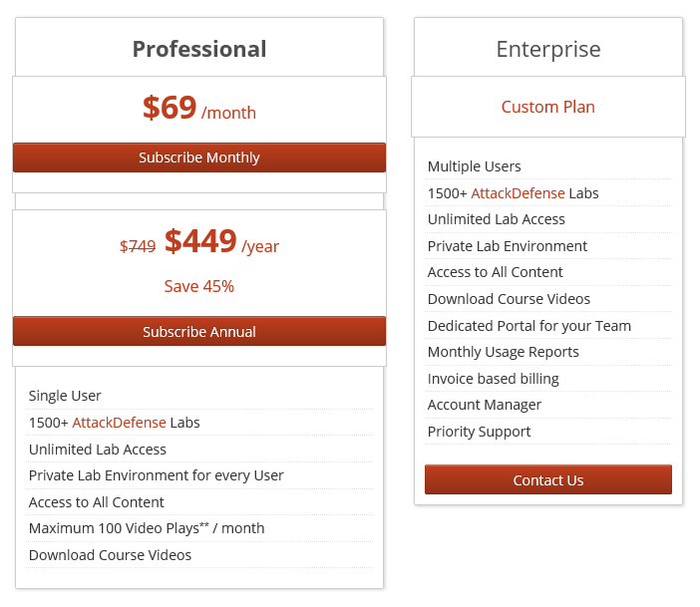Click the Subscribe Annual button
The width and height of the screenshot is (700, 607).
click(x=198, y=332)
